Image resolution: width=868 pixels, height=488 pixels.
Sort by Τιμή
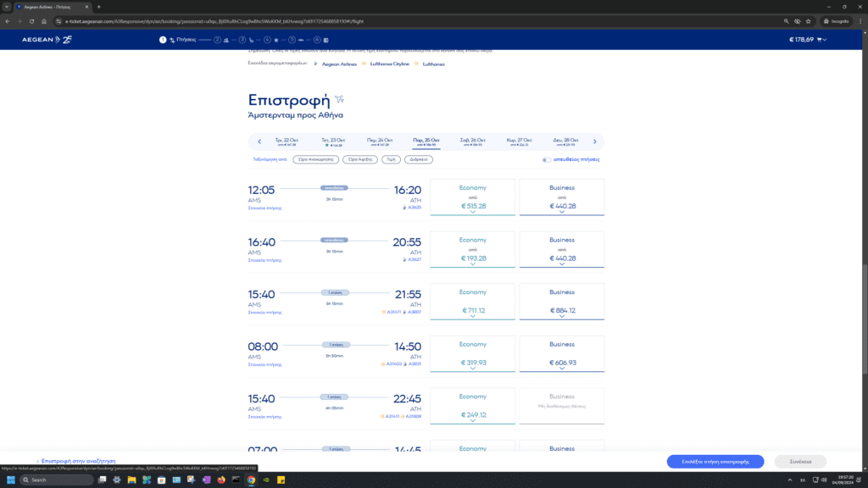[x=391, y=159]
